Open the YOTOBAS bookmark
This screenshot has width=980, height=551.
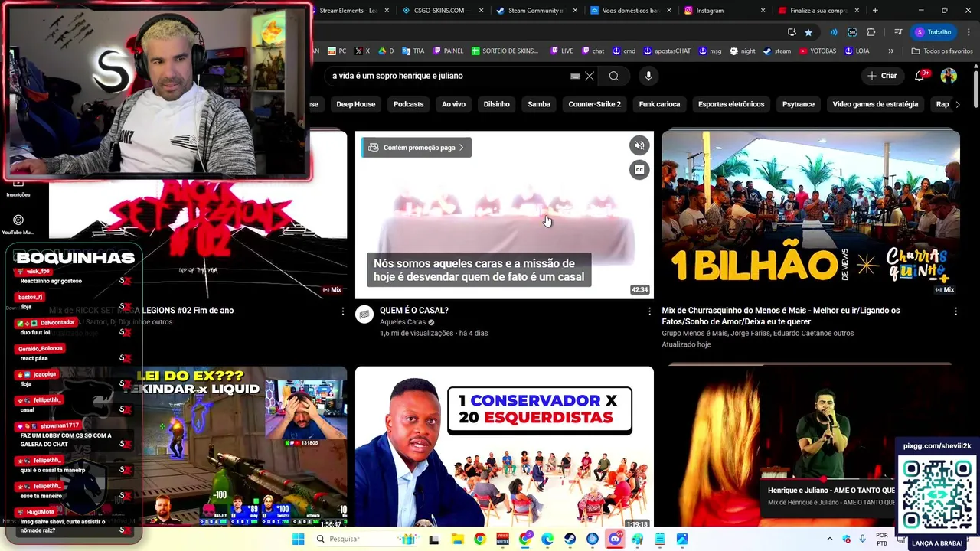click(818, 51)
